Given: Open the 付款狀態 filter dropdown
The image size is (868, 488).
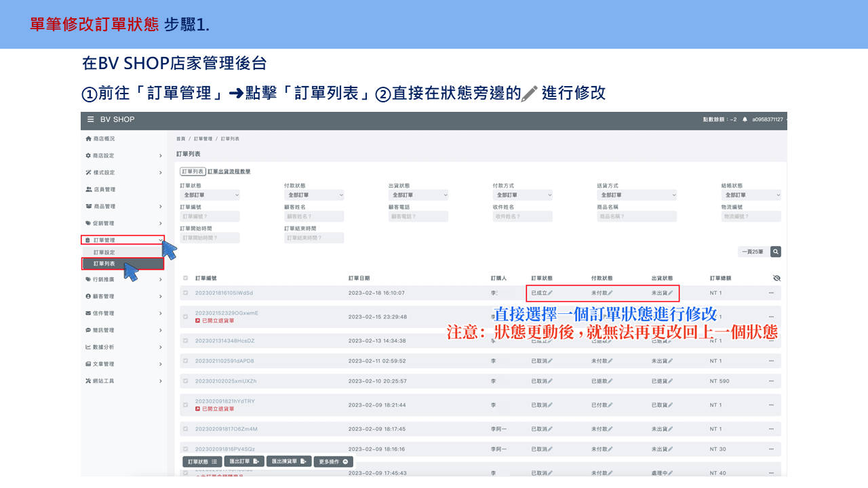Looking at the screenshot, I should click(314, 195).
